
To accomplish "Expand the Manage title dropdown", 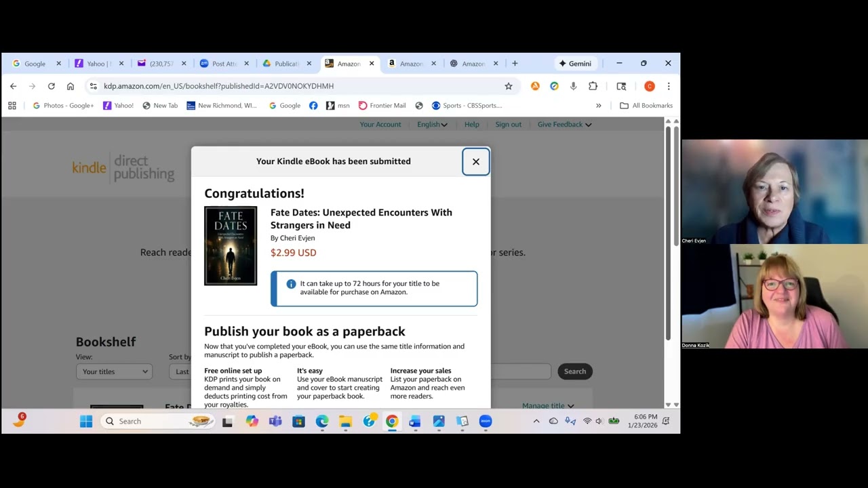I will tap(548, 405).
